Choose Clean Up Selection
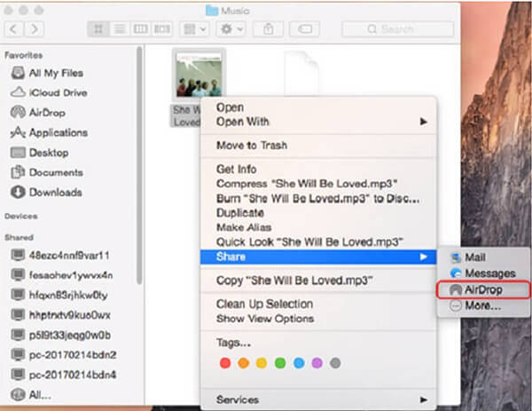 [x=318, y=304]
